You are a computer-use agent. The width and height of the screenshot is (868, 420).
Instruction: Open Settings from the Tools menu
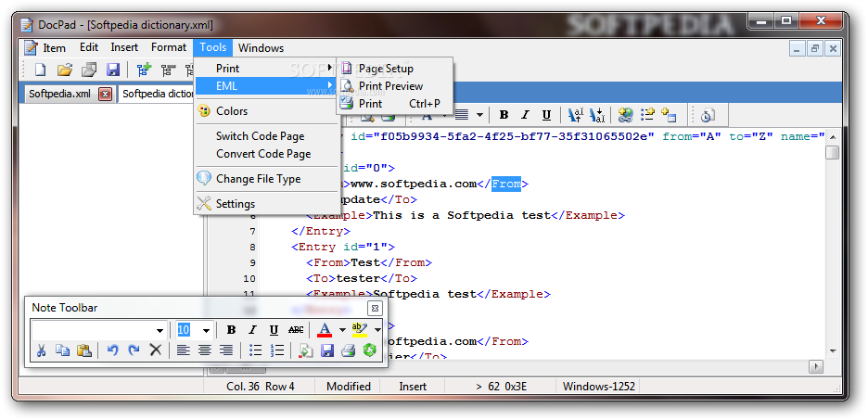tap(266, 204)
